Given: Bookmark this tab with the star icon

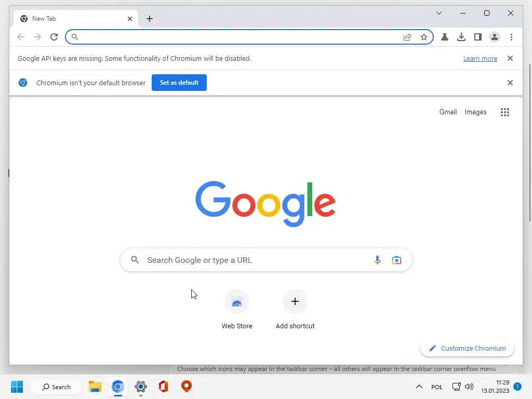Looking at the screenshot, I should coord(424,37).
